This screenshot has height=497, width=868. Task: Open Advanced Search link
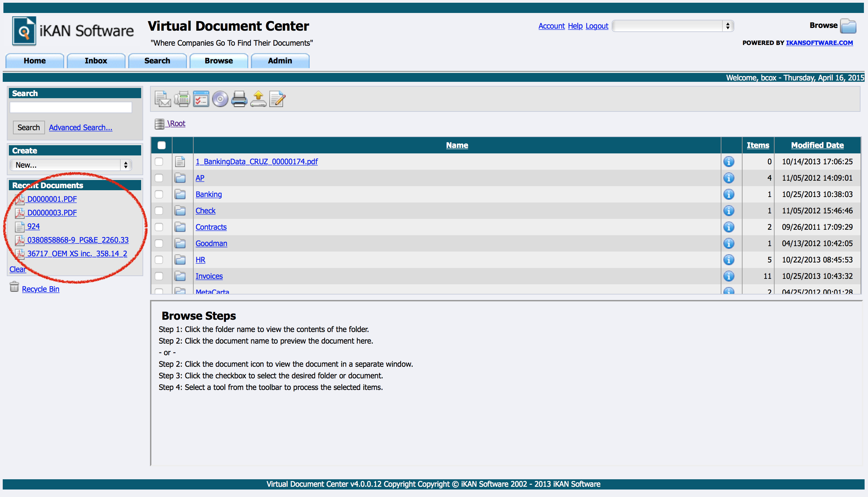(x=80, y=127)
